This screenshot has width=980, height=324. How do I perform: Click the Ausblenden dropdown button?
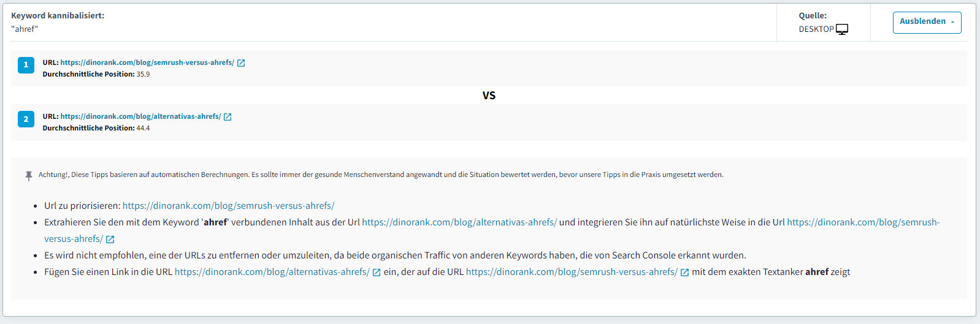927,22
